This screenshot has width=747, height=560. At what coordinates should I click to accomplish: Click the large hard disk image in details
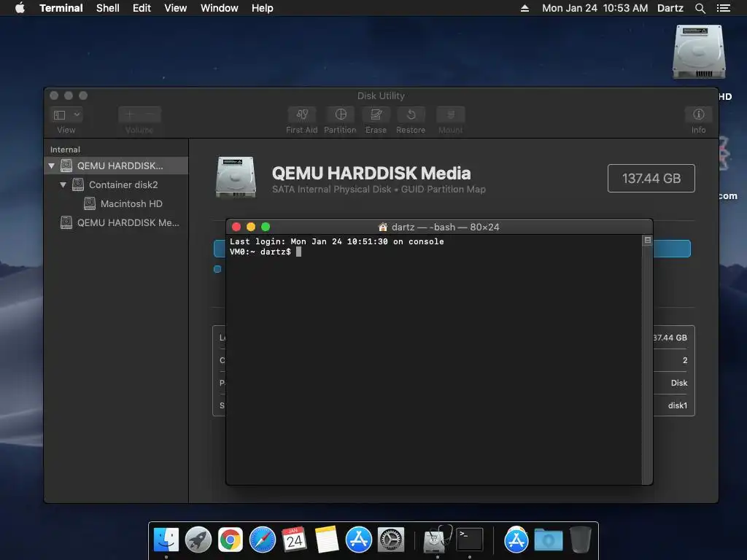[x=236, y=176]
